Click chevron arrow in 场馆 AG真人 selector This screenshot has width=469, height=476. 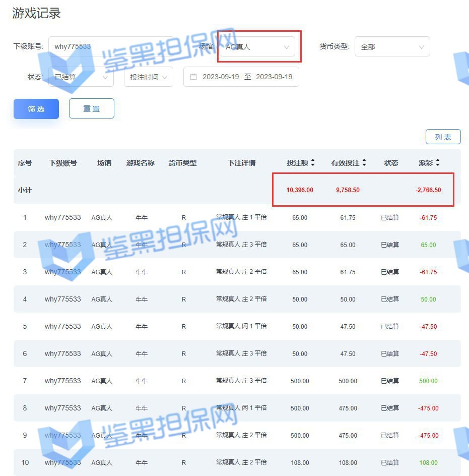tap(287, 47)
